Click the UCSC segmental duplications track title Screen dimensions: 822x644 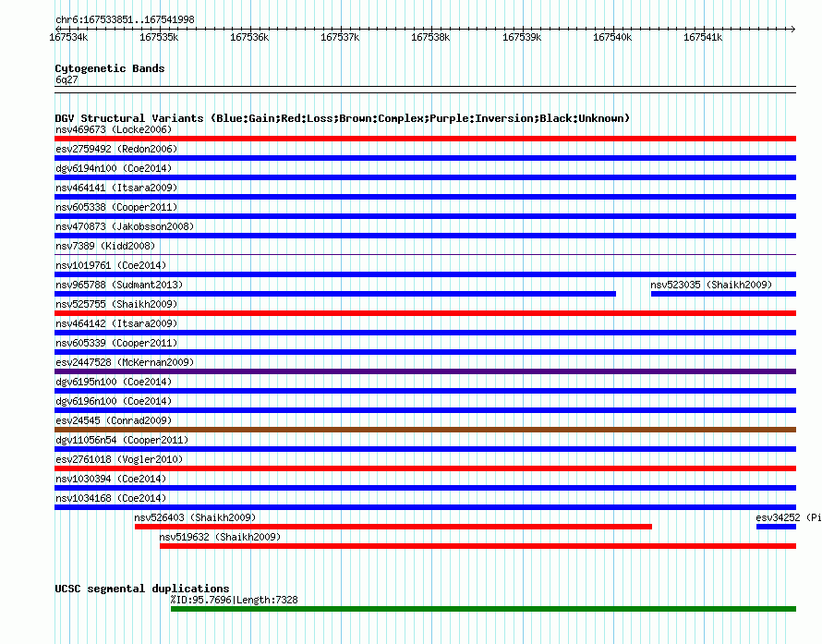(142, 589)
